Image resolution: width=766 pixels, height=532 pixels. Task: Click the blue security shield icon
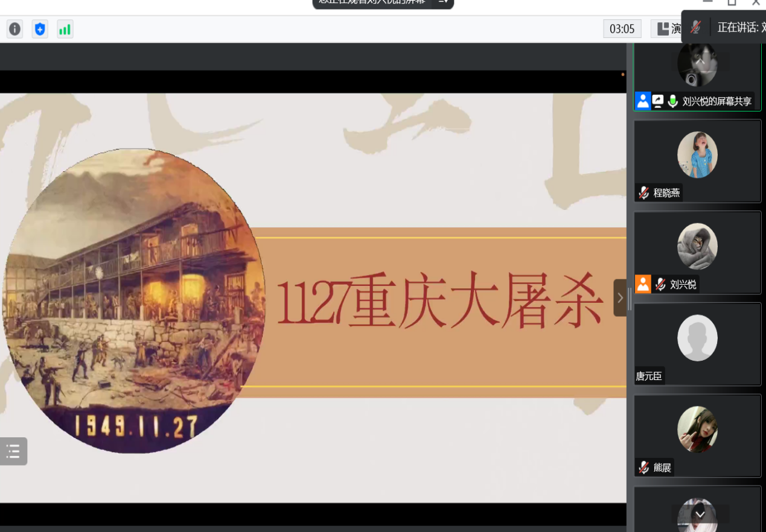point(40,29)
